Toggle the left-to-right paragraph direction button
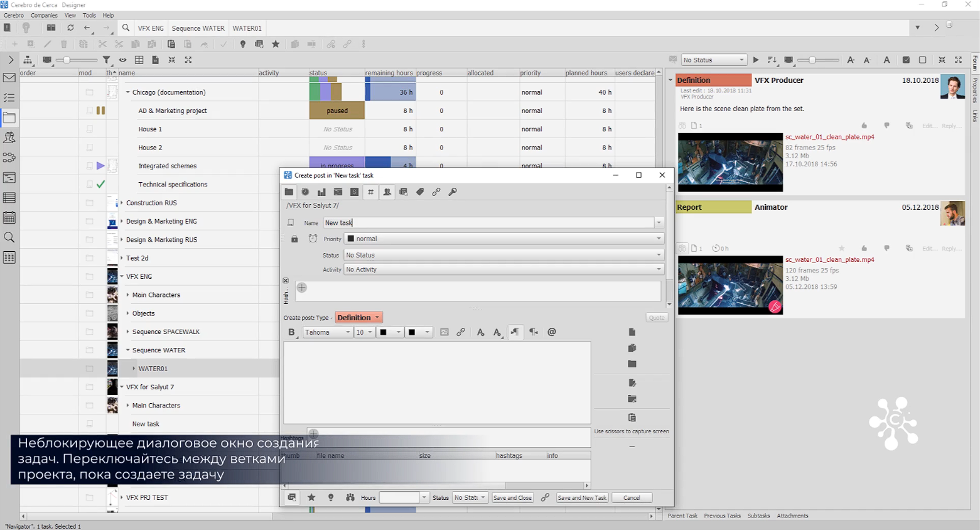The image size is (980, 530). [x=515, y=332]
